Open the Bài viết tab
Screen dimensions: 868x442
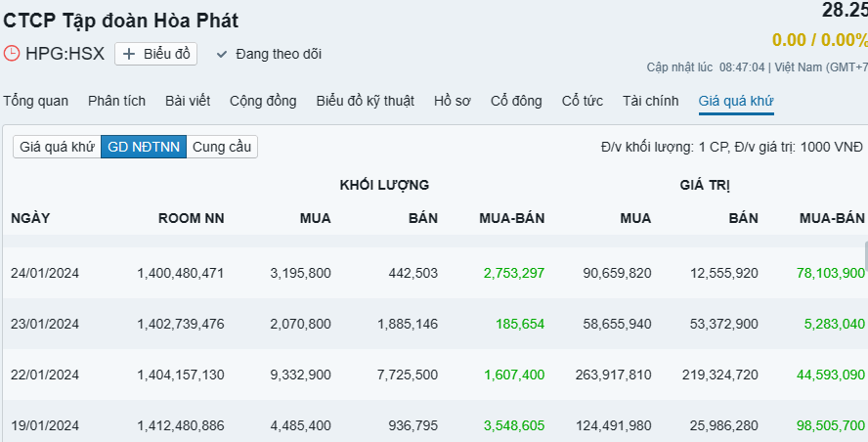pyautogui.click(x=188, y=101)
